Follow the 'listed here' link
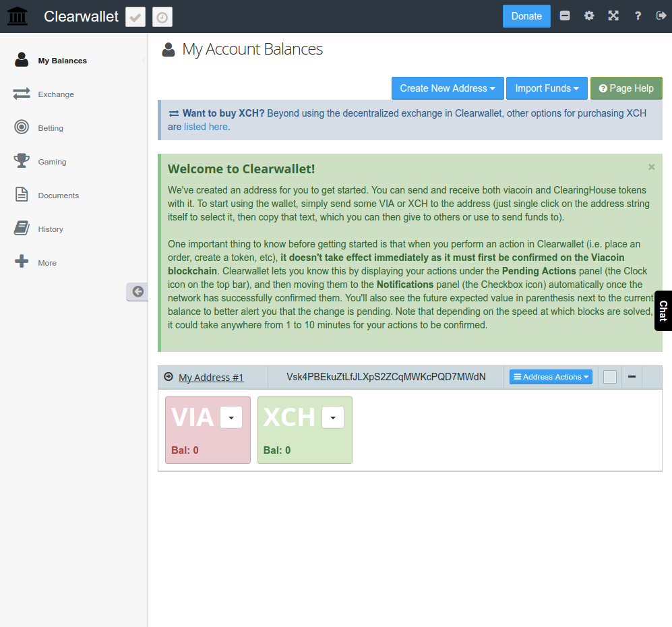672x627 pixels. point(206,127)
